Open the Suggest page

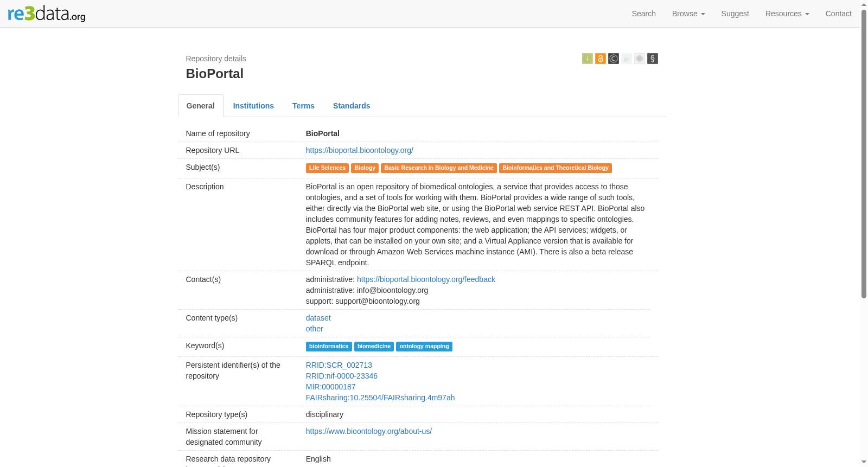[735, 14]
